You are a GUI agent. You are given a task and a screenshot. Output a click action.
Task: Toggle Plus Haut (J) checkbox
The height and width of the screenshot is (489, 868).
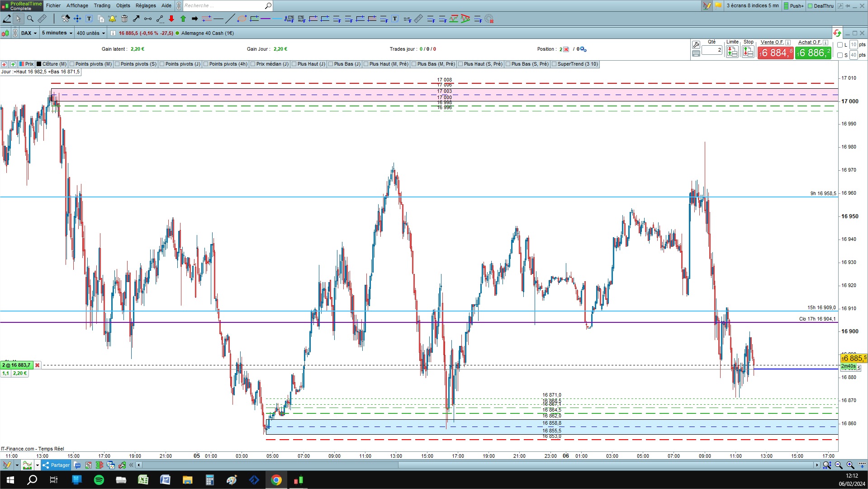[x=294, y=64]
